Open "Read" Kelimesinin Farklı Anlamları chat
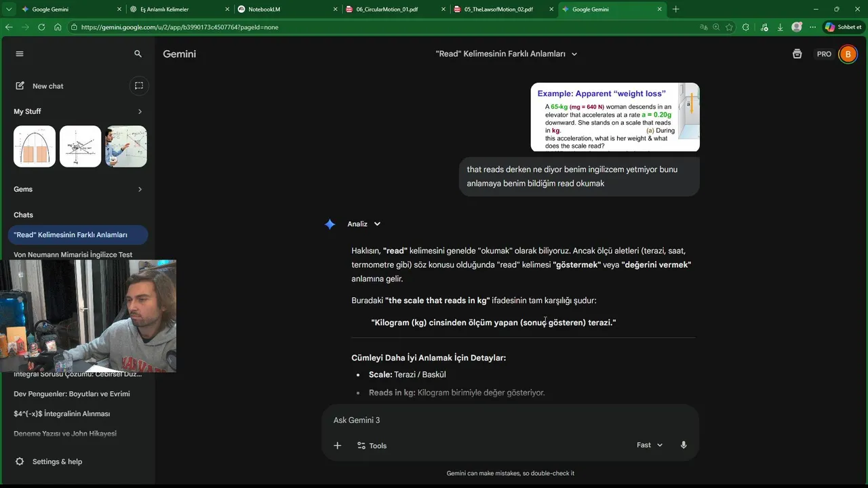868x488 pixels. (x=78, y=235)
